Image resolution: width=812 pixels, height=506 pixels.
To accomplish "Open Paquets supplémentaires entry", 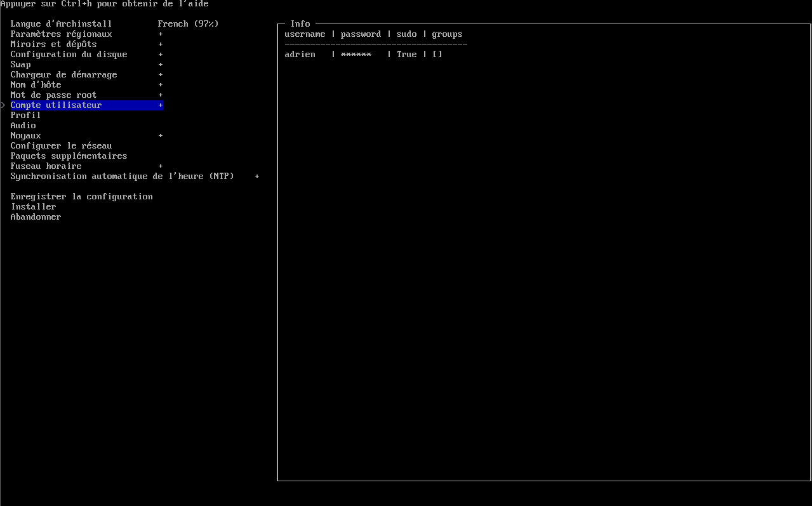I will (x=69, y=156).
